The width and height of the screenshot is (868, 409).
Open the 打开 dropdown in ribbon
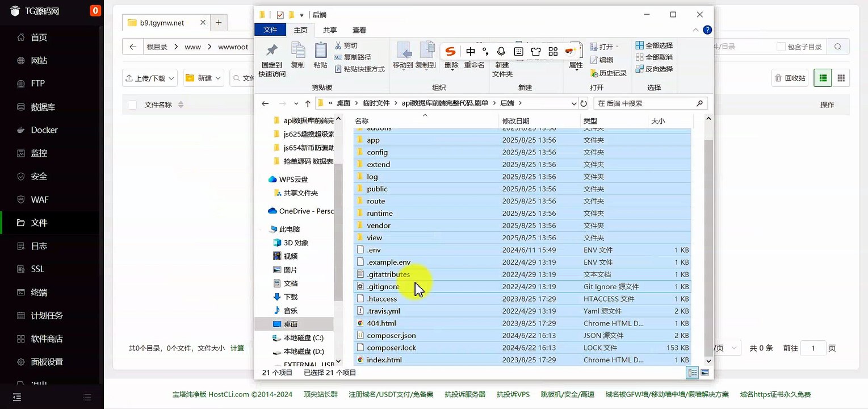[x=617, y=47]
